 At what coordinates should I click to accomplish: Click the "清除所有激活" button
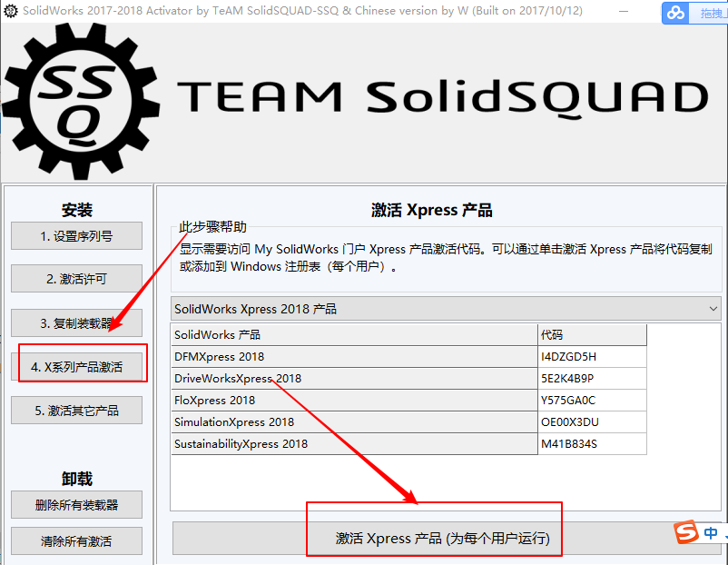coord(76,542)
